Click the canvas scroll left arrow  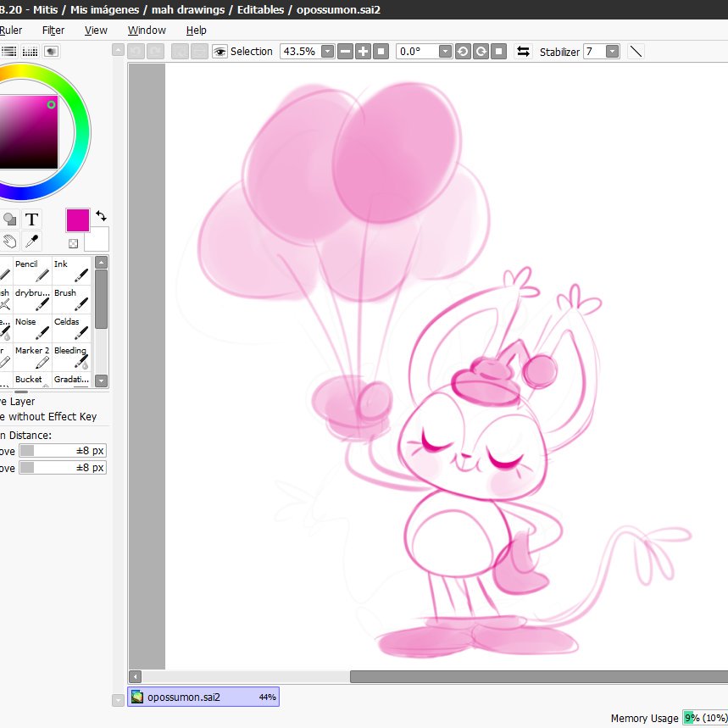(x=135, y=676)
